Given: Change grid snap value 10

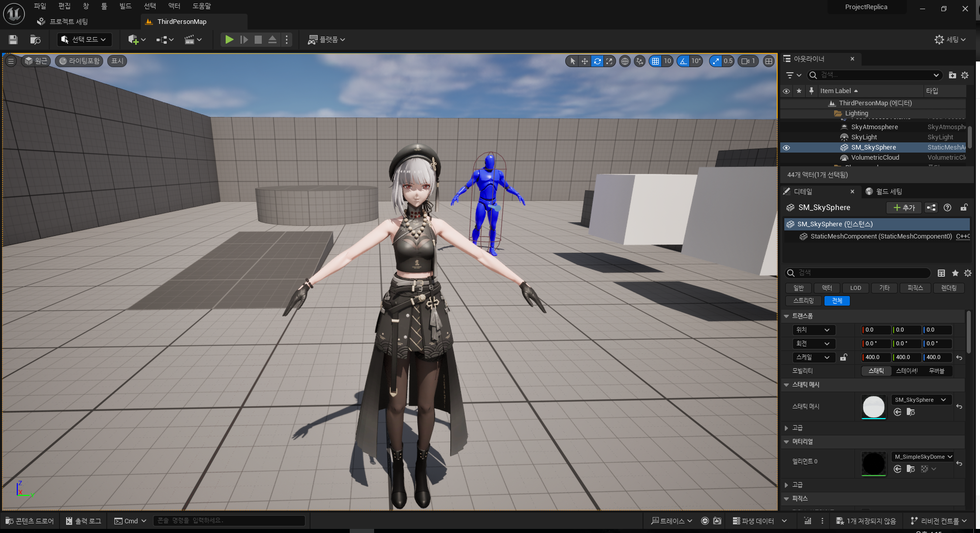Looking at the screenshot, I should tap(667, 61).
